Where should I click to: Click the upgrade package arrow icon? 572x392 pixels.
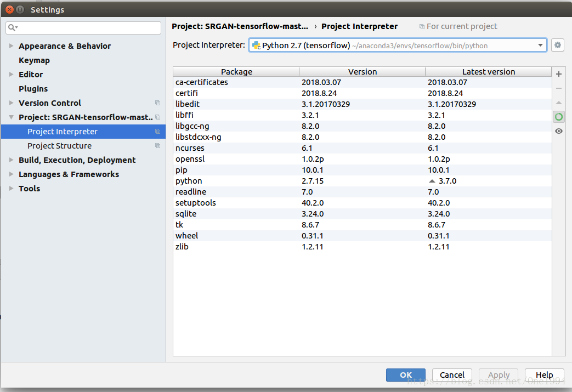(558, 103)
